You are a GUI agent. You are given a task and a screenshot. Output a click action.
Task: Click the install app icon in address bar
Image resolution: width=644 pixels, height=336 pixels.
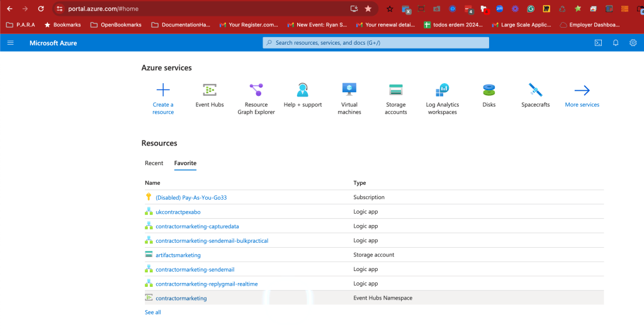click(x=354, y=9)
